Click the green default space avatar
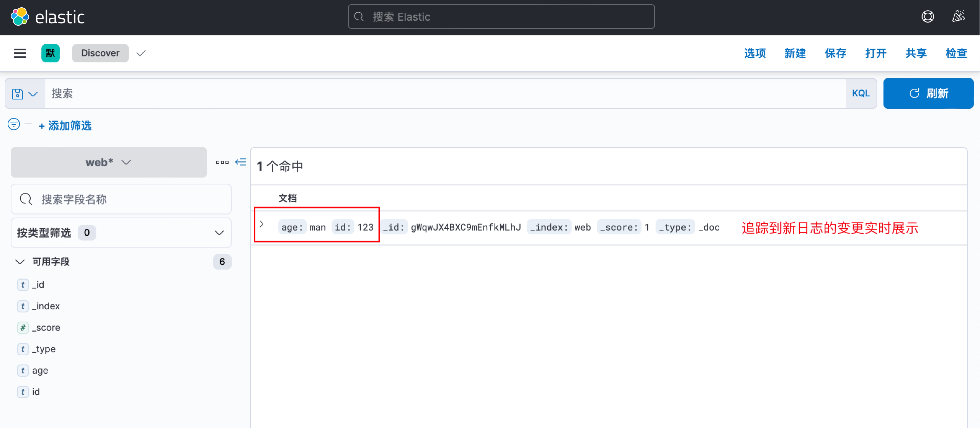The image size is (980, 428). coord(50,53)
